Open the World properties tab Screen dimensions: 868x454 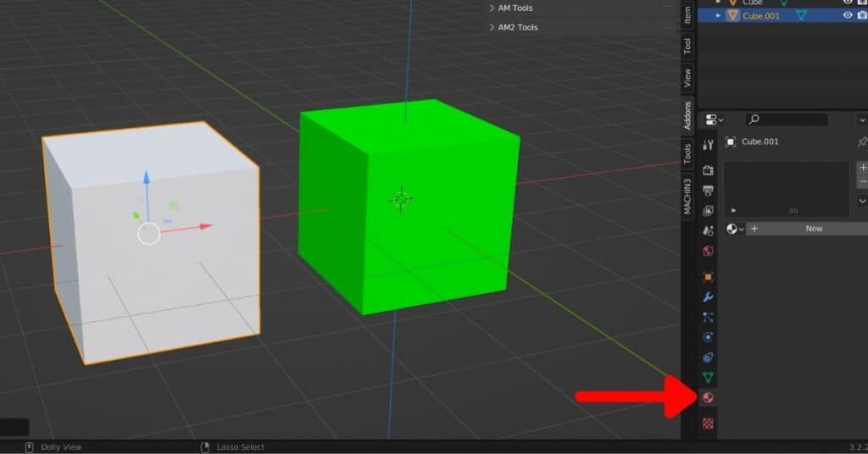(709, 251)
